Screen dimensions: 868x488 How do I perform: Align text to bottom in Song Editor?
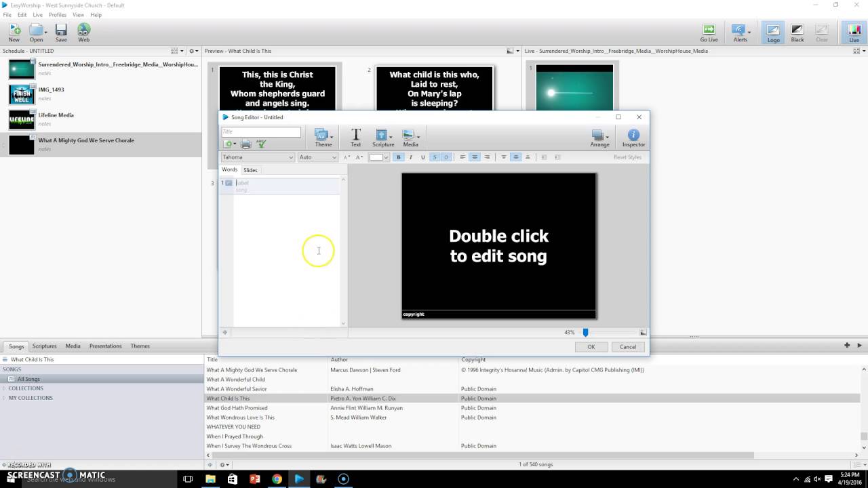point(528,157)
